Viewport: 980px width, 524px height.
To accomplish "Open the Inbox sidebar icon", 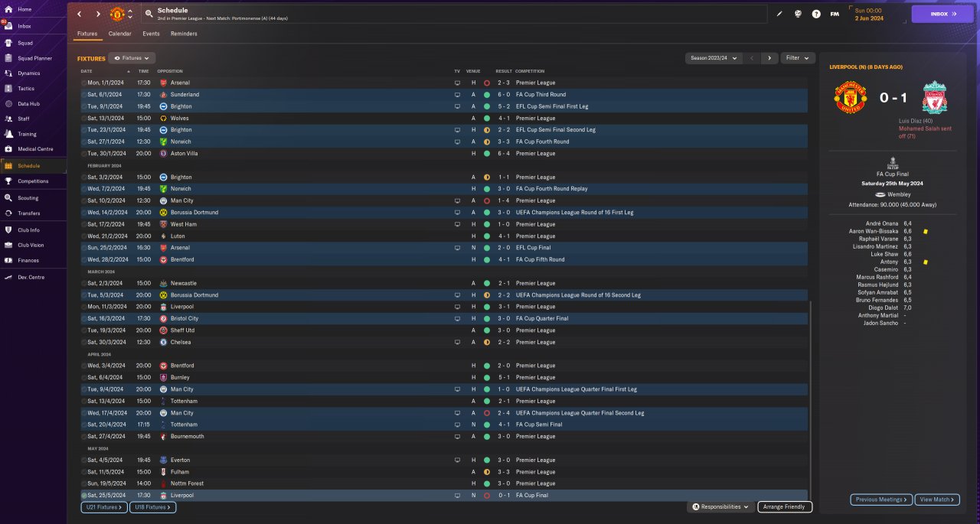I will 8,26.
